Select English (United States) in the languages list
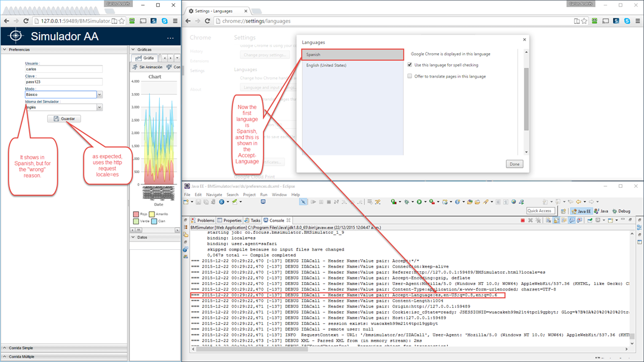Viewport: 644px width, 362px height. [x=353, y=66]
